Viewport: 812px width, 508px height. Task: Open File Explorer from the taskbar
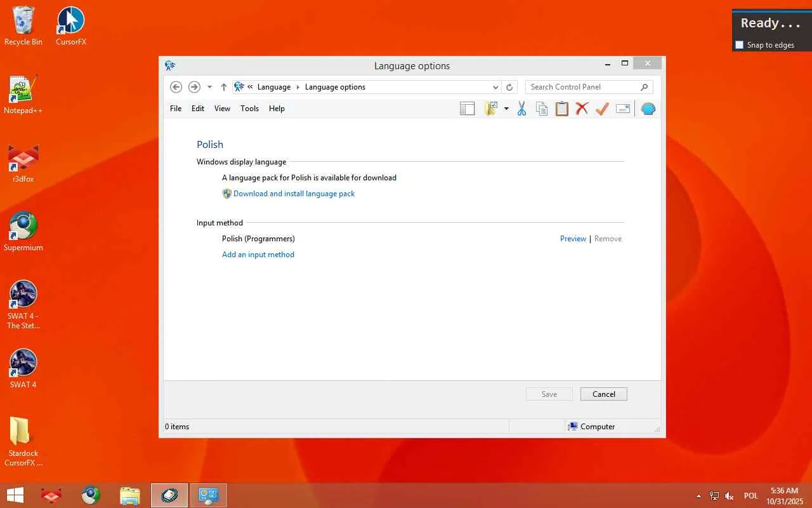pos(130,495)
